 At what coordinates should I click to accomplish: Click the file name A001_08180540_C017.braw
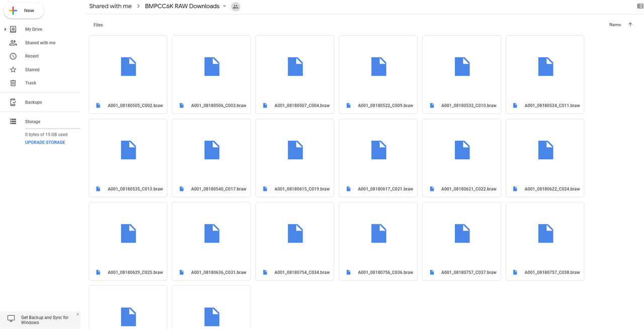[219, 189]
